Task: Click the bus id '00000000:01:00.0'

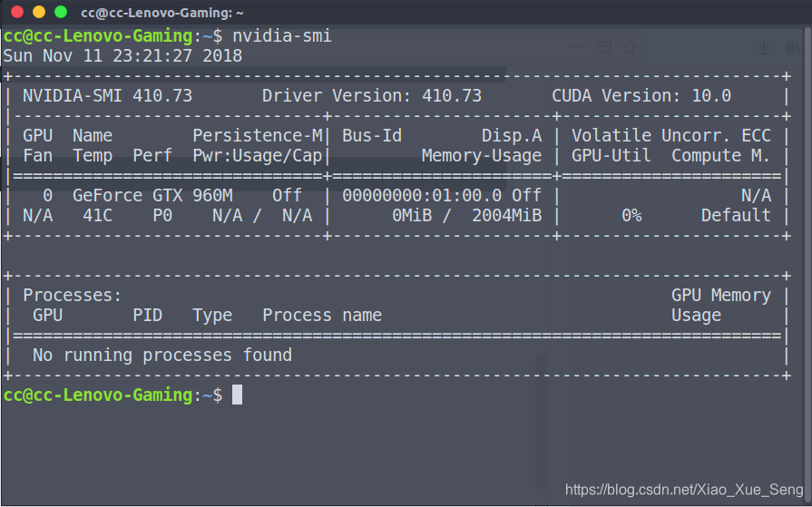Action: [422, 196]
